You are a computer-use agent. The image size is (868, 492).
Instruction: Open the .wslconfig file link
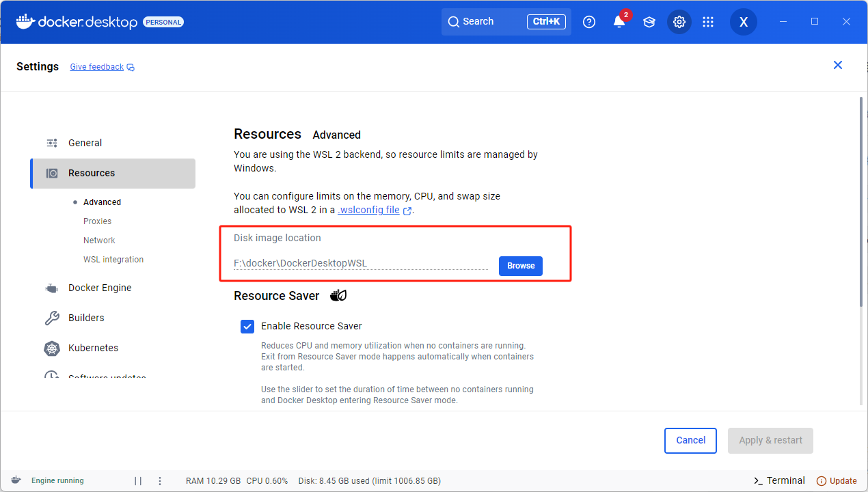pos(369,210)
